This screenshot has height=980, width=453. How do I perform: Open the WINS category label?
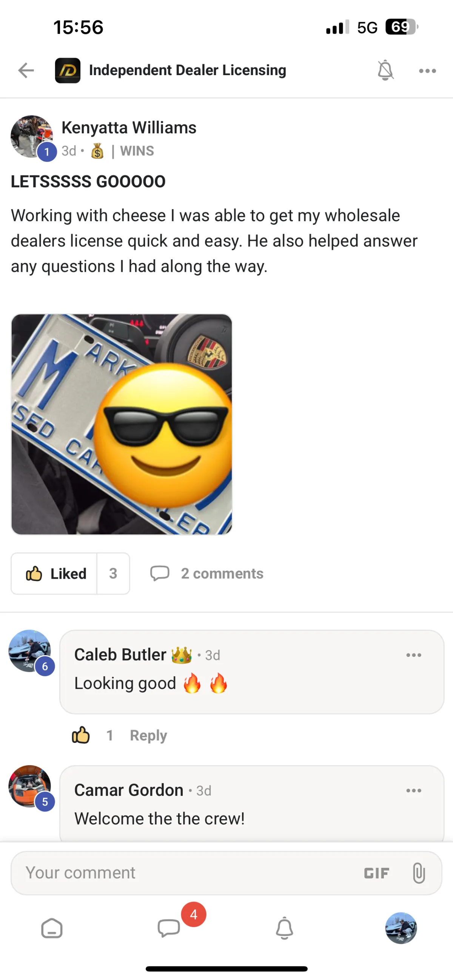coord(137,151)
